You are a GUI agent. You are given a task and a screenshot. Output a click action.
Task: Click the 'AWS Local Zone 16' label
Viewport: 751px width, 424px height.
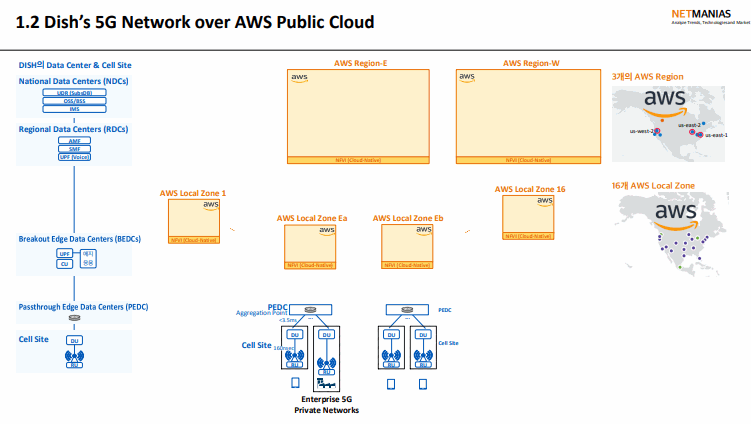click(530, 189)
